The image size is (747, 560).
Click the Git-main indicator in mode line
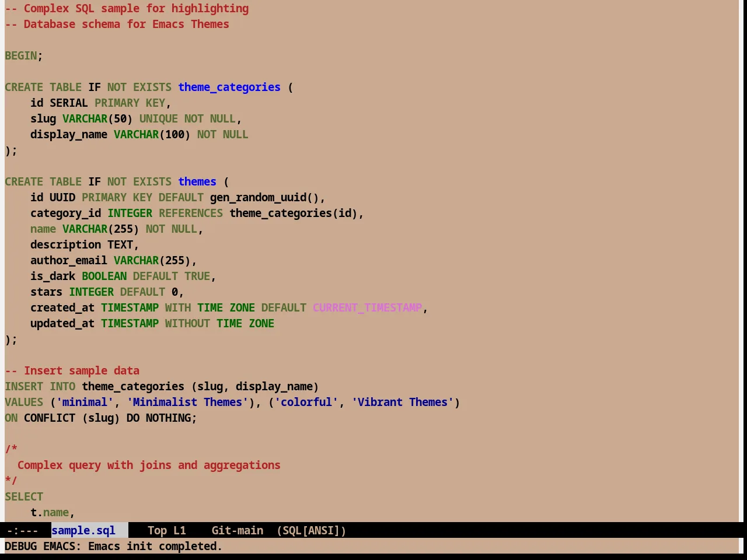point(238,530)
